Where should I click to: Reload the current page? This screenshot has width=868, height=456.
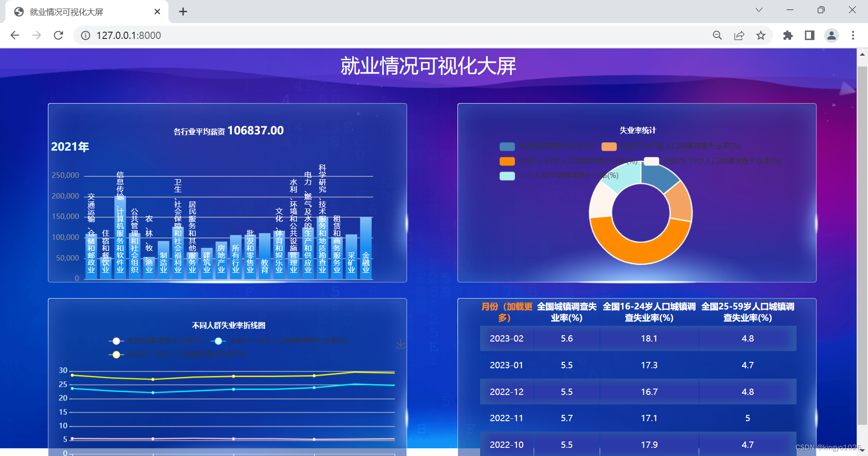58,35
